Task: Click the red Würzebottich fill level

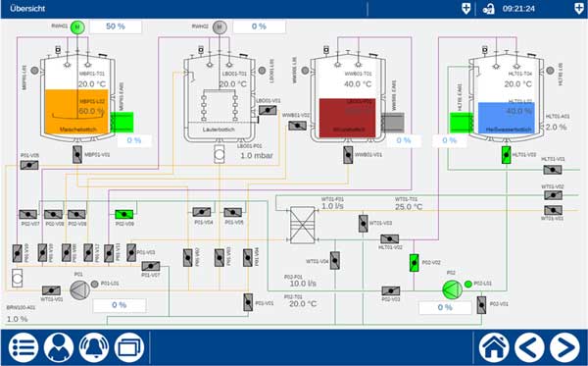Action: coord(347,118)
